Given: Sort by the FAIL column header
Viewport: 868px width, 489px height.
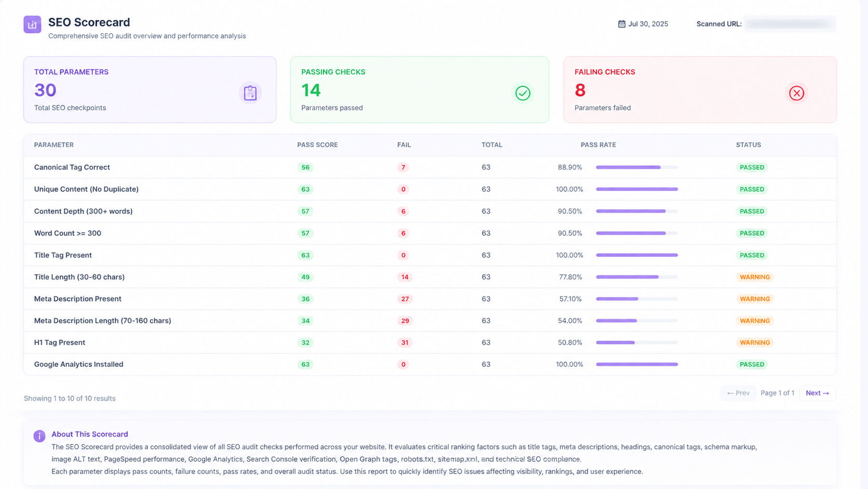Looking at the screenshot, I should 404,145.
